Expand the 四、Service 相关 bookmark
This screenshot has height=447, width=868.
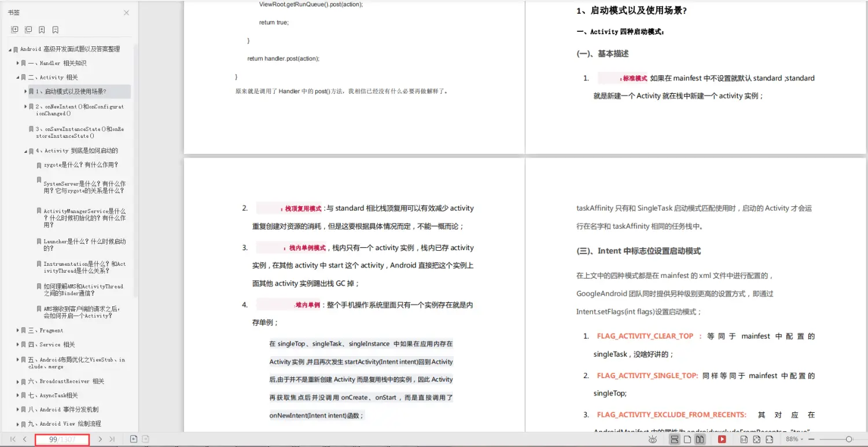point(18,345)
